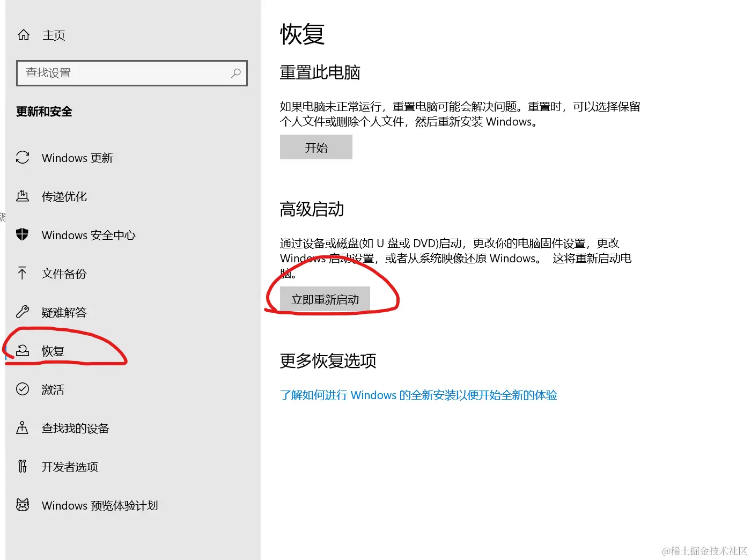Click the 文件备份 upload-arrow icon
Screen dimensions: 751x560
[x=22, y=274]
